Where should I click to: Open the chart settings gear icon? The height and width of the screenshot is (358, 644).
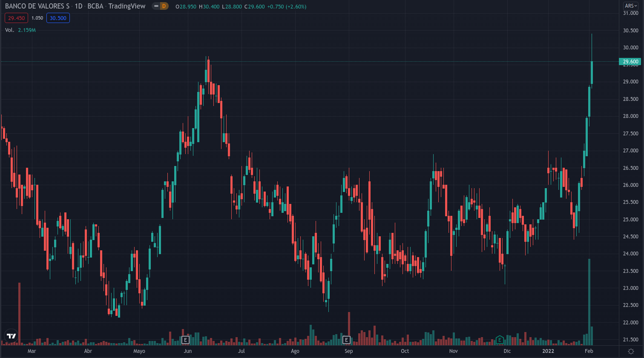pos(631,351)
